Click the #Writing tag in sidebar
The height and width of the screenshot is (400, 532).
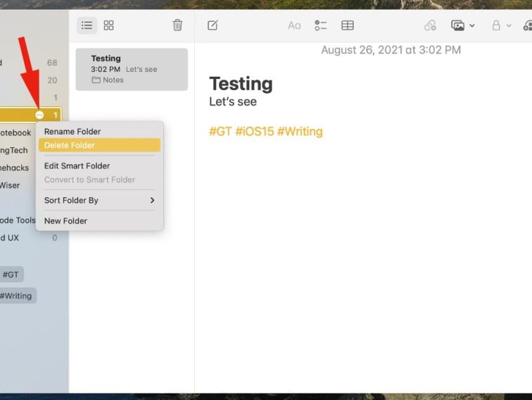tap(16, 296)
